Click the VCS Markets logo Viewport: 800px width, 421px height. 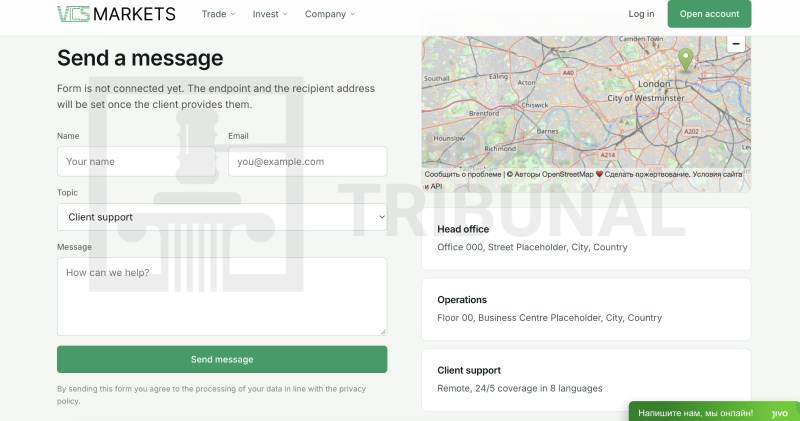coord(116,14)
